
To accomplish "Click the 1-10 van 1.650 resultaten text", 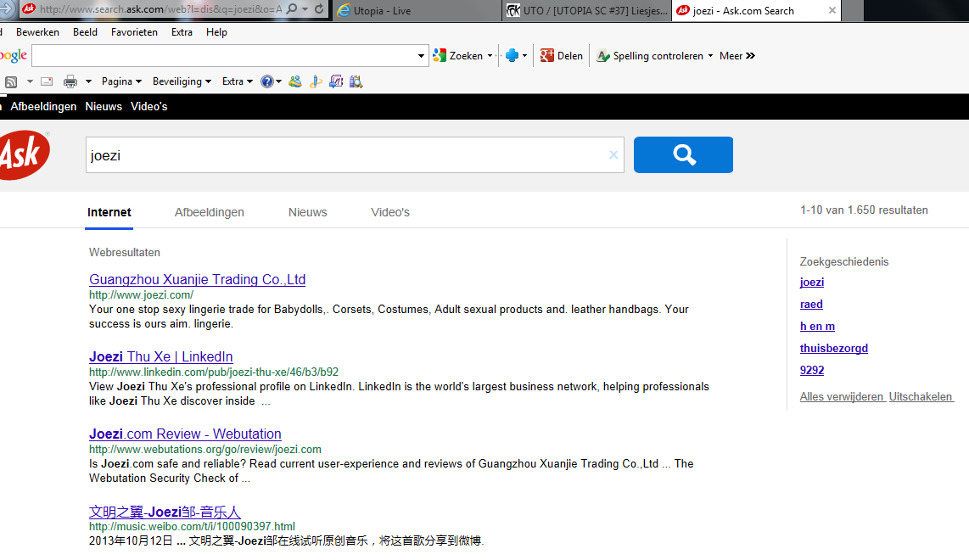I will click(x=864, y=210).
